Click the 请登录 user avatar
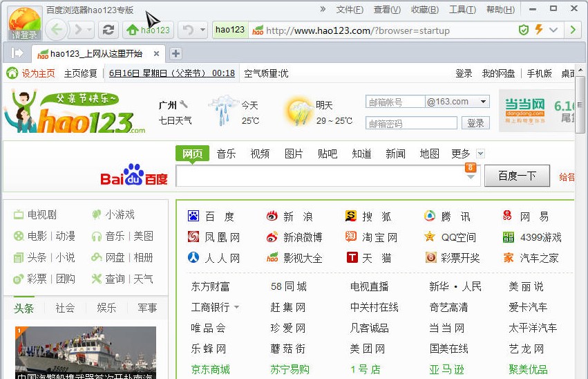The image size is (588, 379). [x=25, y=24]
